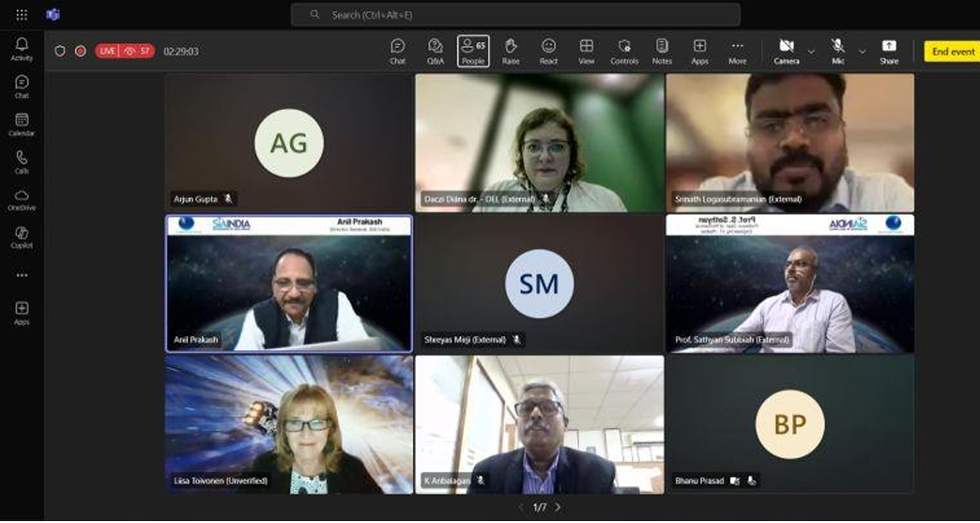Open the Q&A panel
The width and height of the screenshot is (980, 523).
[x=435, y=51]
